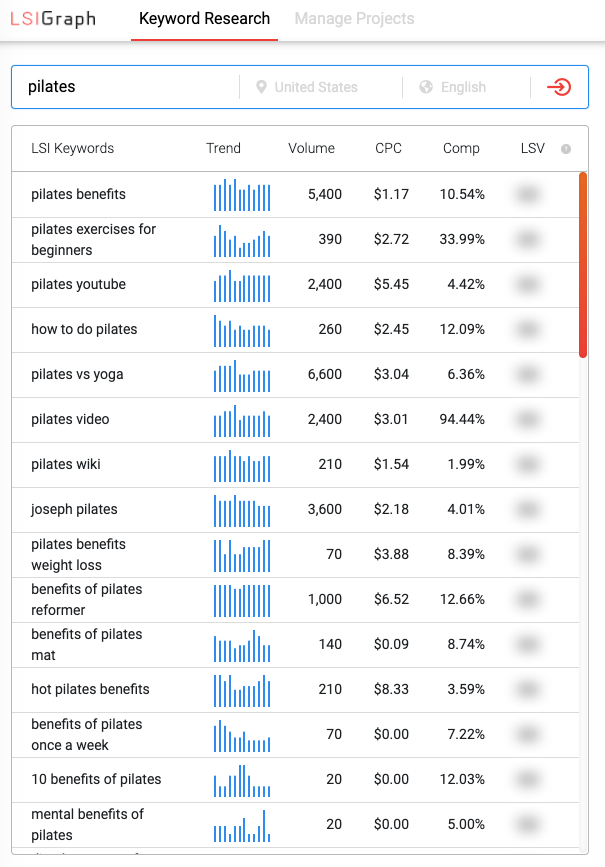Open the Manage Projects tab
Viewport: 605px width, 867px height.
(354, 19)
